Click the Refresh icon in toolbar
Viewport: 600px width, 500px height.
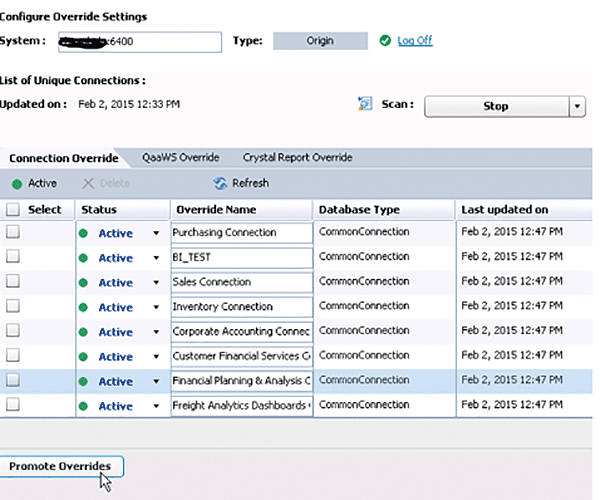[221, 183]
